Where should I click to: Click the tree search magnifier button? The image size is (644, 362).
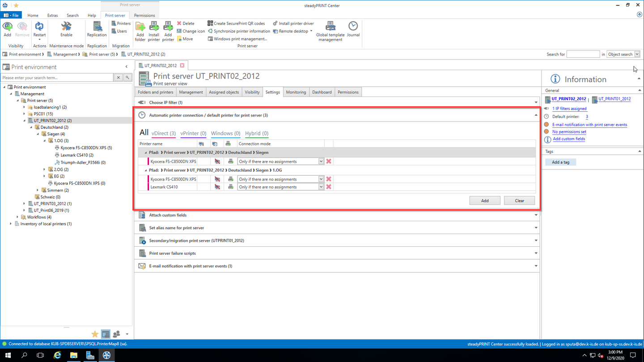127,78
